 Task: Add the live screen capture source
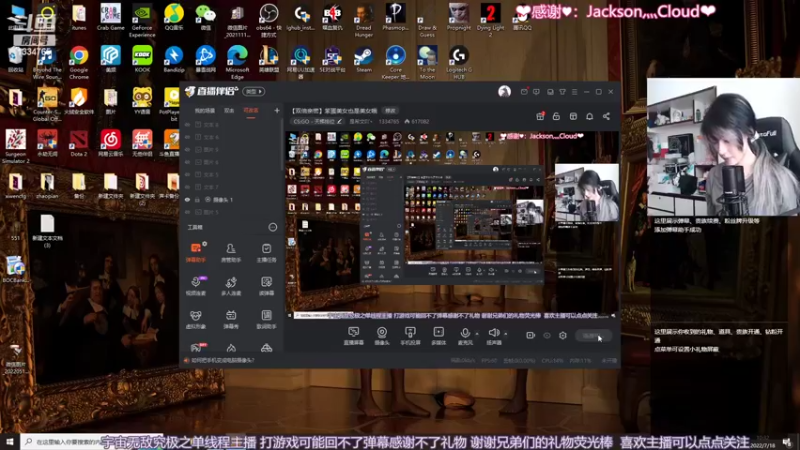(354, 336)
